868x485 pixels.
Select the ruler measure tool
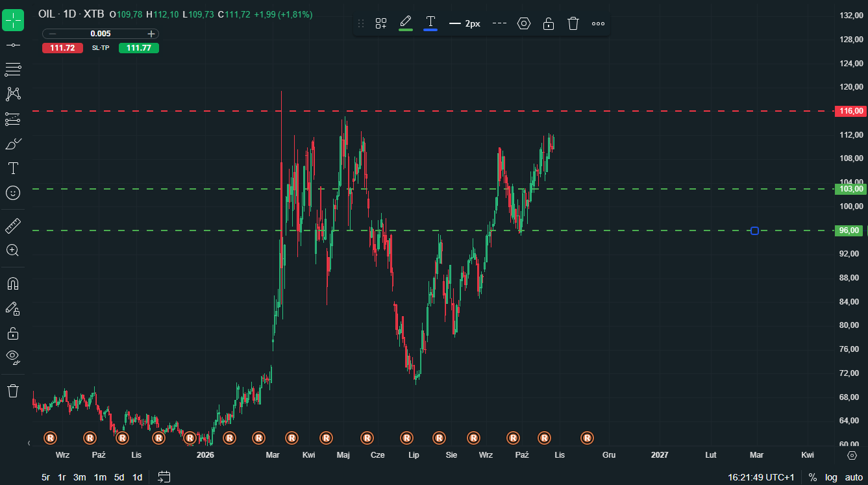click(13, 226)
